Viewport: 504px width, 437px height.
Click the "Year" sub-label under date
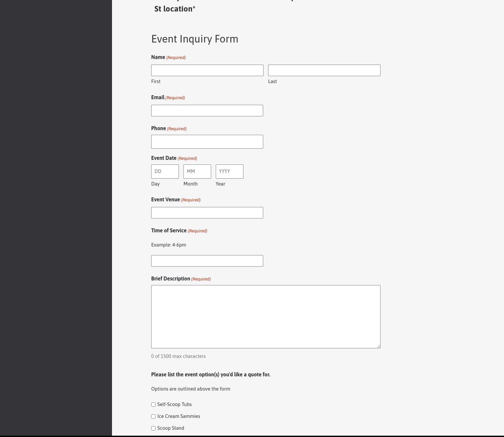tap(220, 184)
